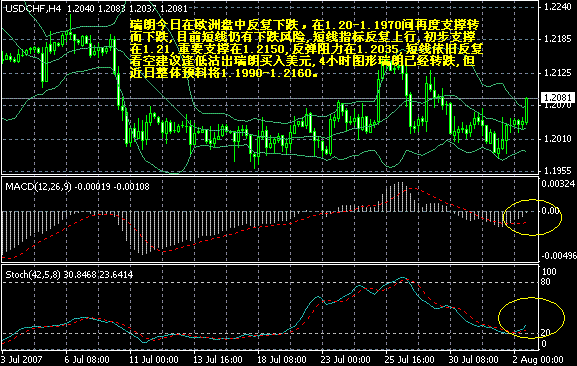Click the 1.1955 price axis label
The image size is (577, 366).
click(557, 170)
